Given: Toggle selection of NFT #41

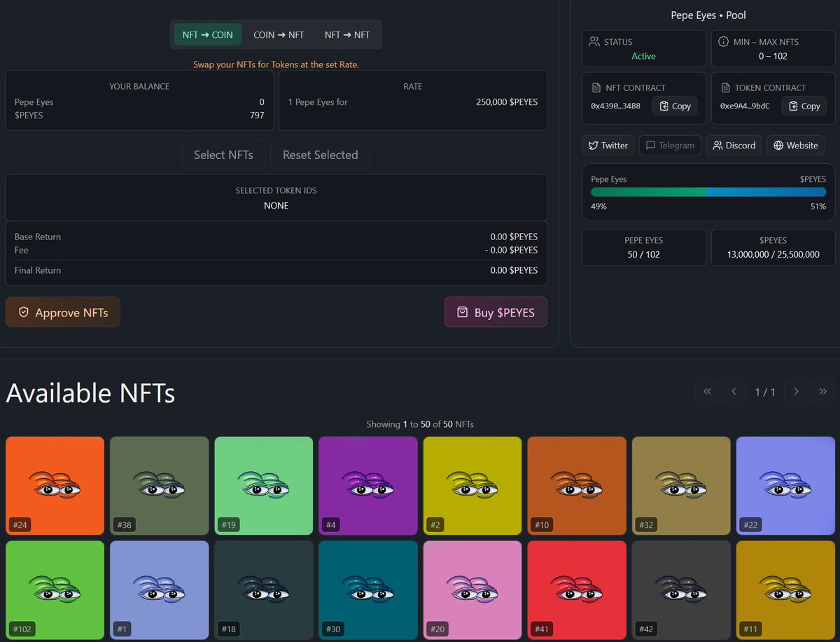Looking at the screenshot, I should [577, 590].
